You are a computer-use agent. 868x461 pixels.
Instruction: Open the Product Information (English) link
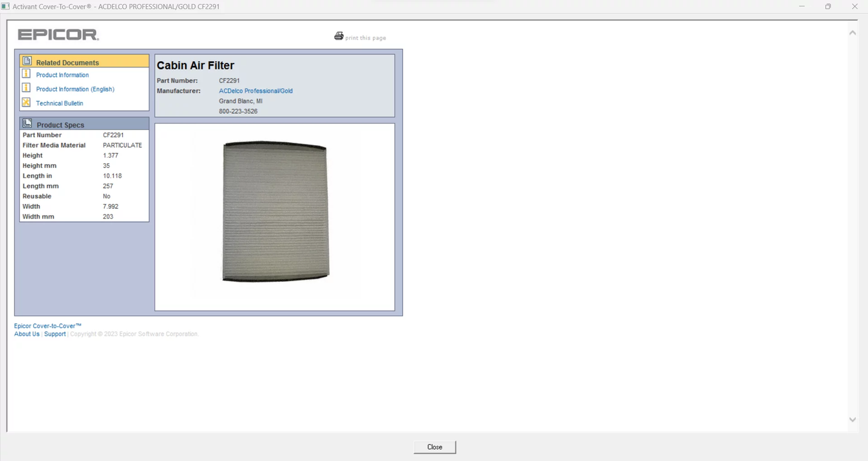pos(75,90)
